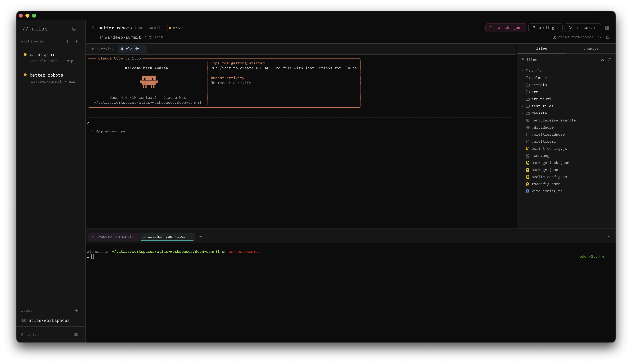Refresh the files panel
Image resolution: width=632 pixels, height=364 pixels.
click(x=609, y=60)
